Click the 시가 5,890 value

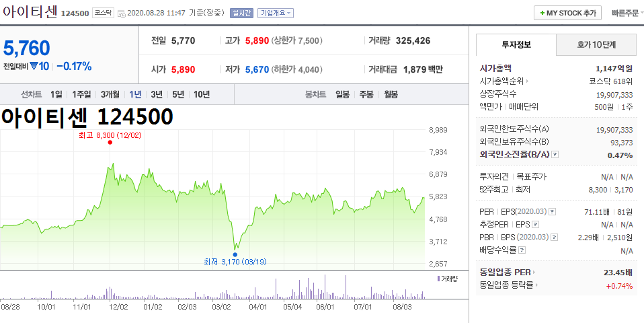pyautogui.click(x=183, y=69)
